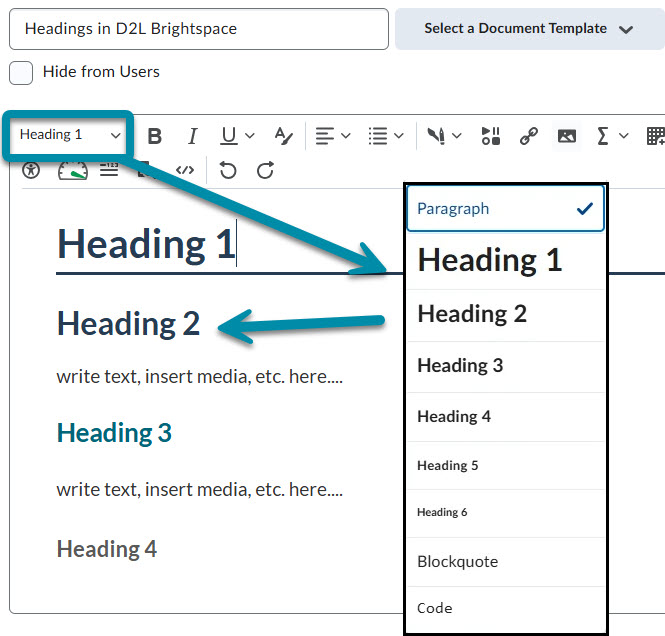This screenshot has width=665, height=636.
Task: Click the paragraph text below Heading 3
Action: pos(200,490)
